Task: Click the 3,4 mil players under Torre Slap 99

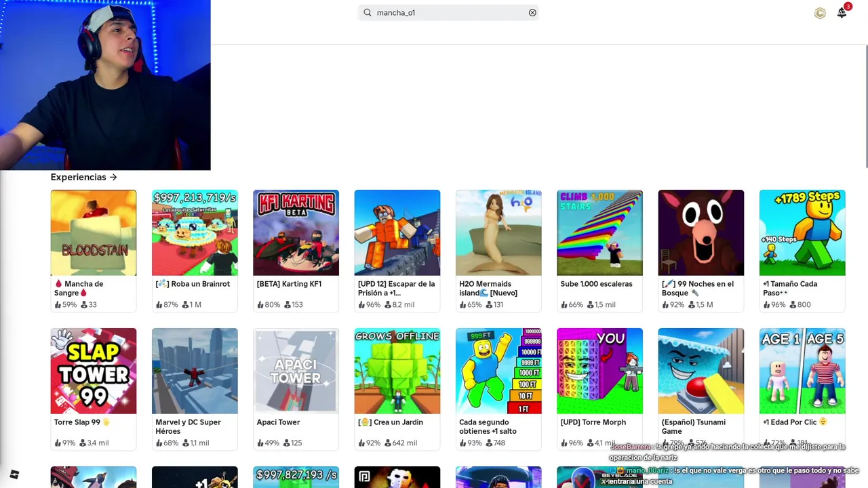Action: point(94,443)
